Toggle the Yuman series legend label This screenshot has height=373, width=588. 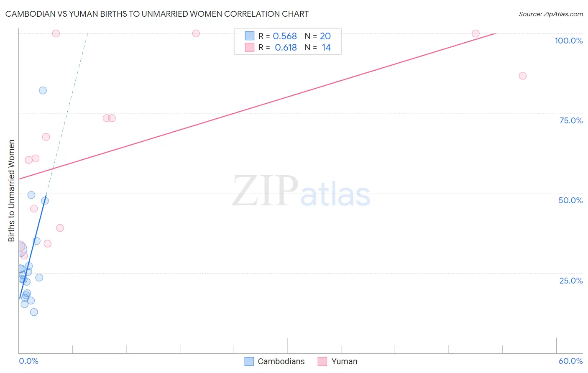coord(344,361)
